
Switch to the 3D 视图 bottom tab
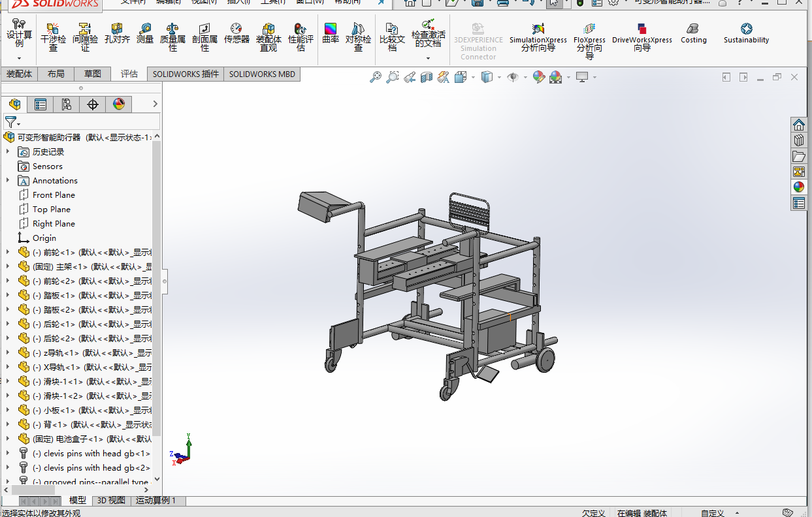click(x=111, y=501)
